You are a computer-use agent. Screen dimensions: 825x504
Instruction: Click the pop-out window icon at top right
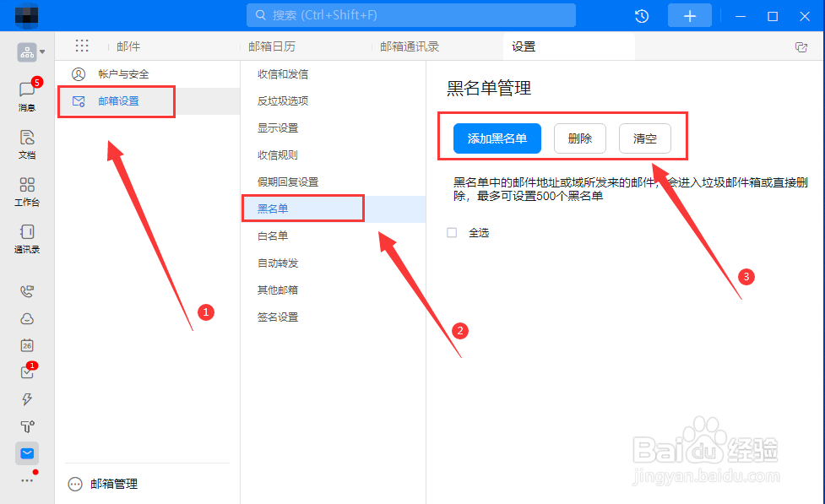[x=801, y=46]
